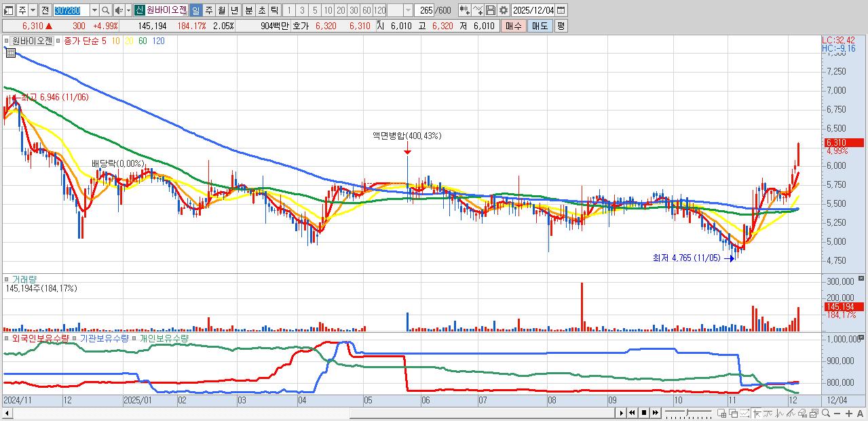This screenshot has width=868, height=421.
Task: Click the green 신 badge icon
Action: 139,10
